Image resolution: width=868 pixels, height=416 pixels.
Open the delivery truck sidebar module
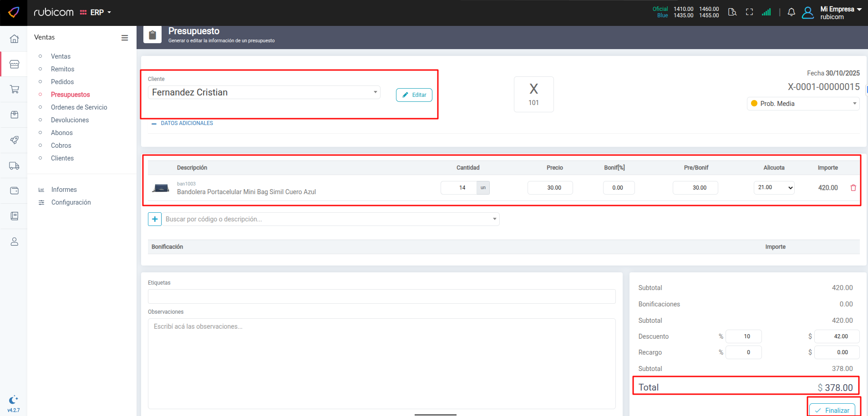14,166
